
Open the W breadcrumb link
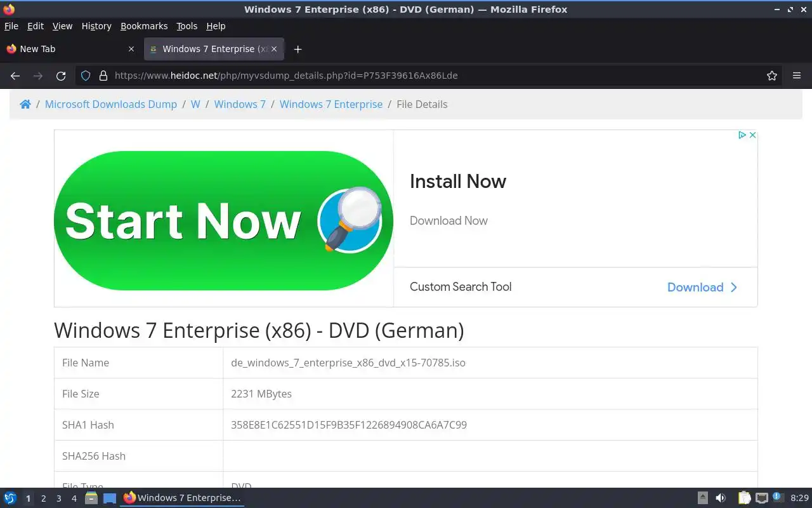pyautogui.click(x=195, y=104)
